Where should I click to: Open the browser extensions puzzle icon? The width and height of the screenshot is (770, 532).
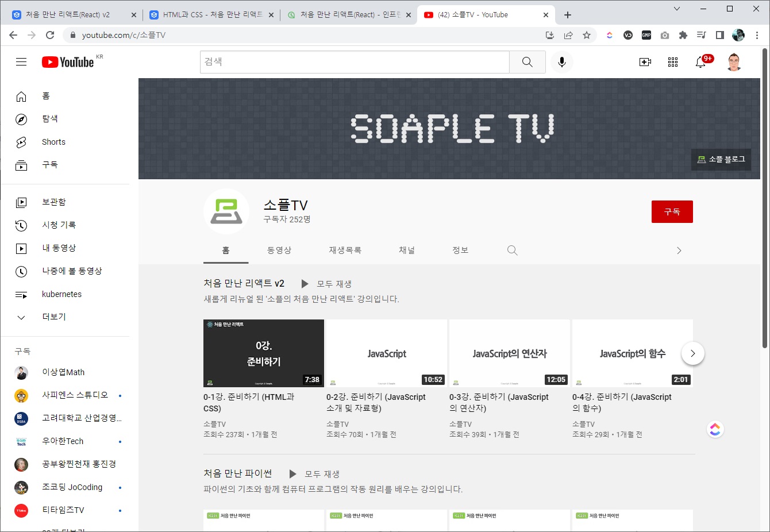[x=683, y=35]
